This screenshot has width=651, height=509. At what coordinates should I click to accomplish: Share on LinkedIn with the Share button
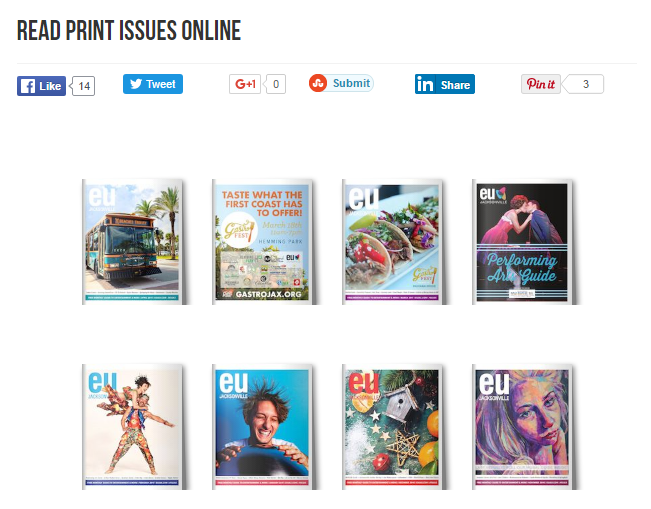445,84
